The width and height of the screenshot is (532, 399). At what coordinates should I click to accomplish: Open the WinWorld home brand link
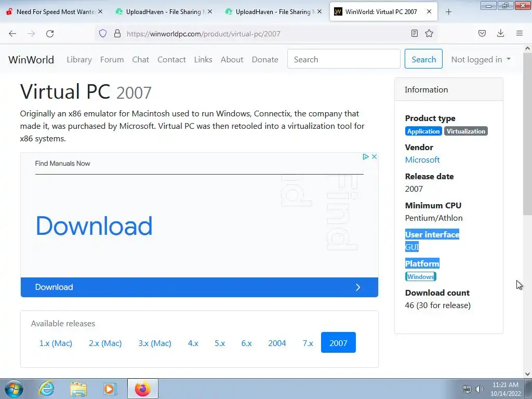[x=31, y=59]
